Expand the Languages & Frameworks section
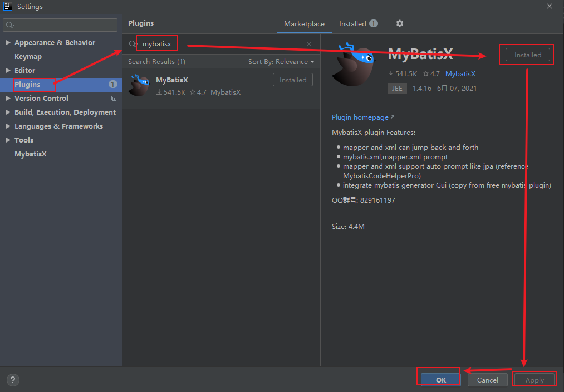564x392 pixels. tap(8, 126)
